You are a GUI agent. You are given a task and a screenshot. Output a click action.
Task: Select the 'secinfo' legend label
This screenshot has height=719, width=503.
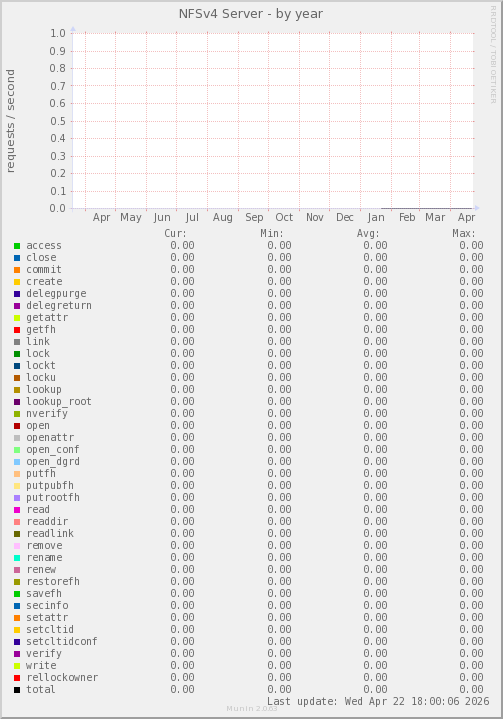pos(47,605)
